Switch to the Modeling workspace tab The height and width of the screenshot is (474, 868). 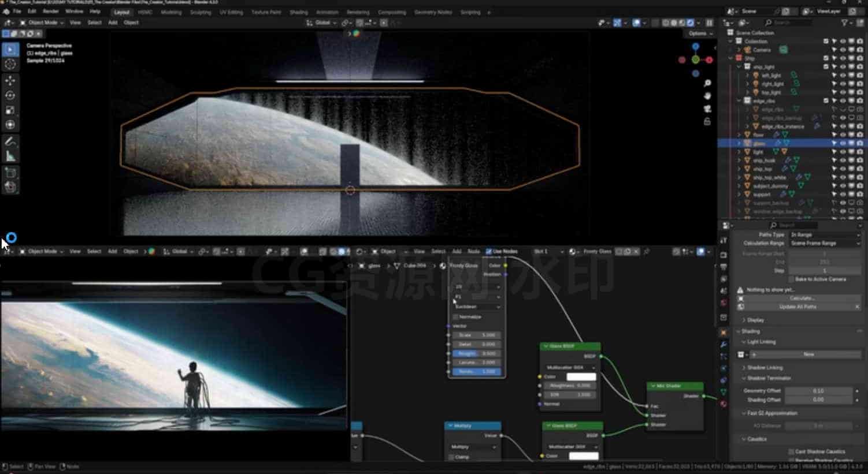[171, 12]
